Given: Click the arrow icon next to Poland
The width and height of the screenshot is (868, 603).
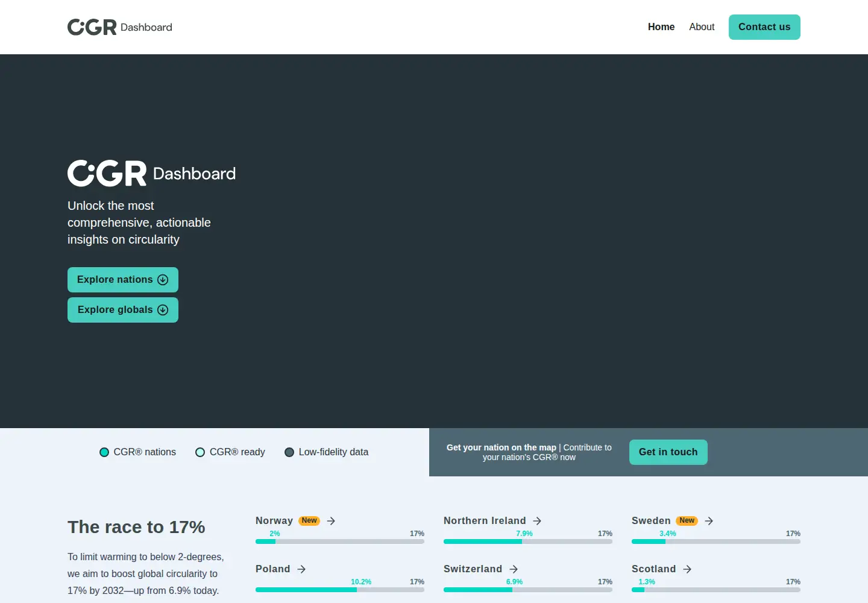Looking at the screenshot, I should tap(301, 569).
